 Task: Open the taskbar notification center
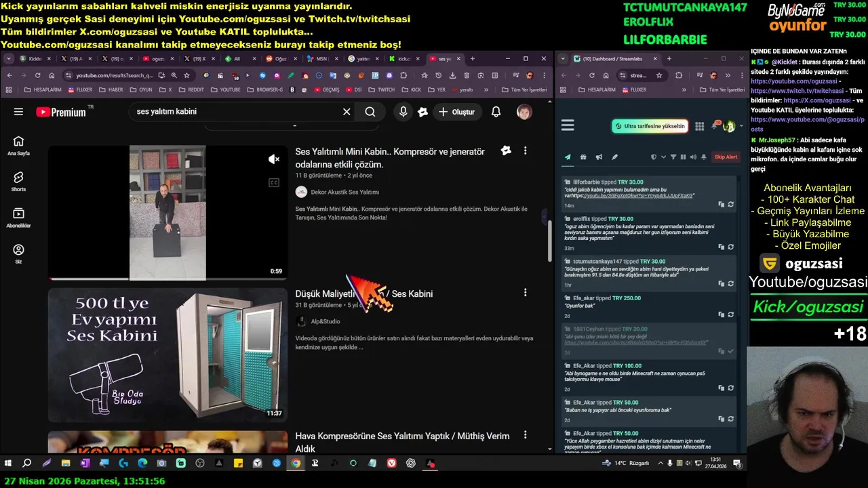pyautogui.click(x=736, y=464)
